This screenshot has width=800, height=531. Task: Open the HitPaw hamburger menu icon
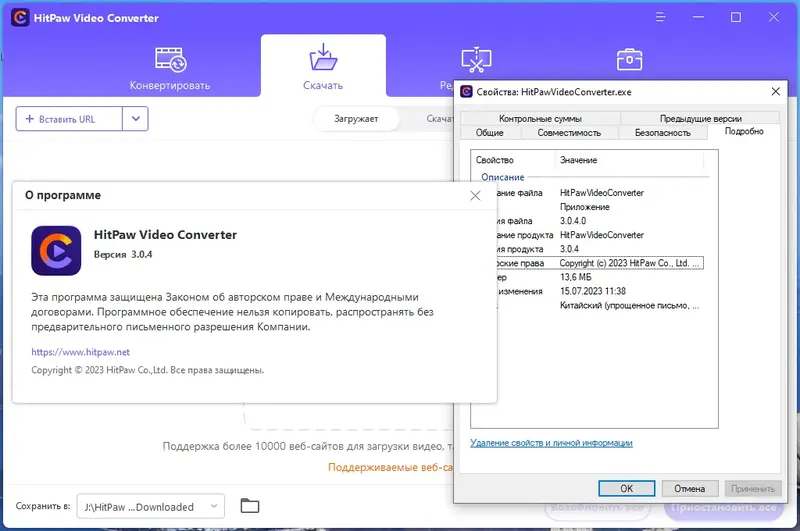point(660,17)
